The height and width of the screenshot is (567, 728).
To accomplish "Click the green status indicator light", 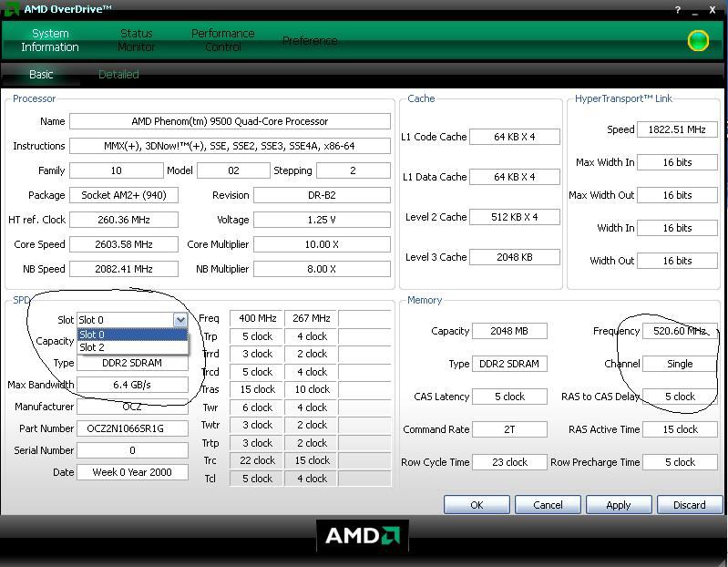I will tap(698, 40).
